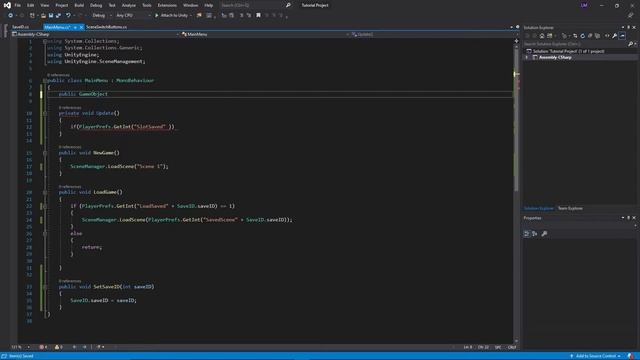Click the auto-hide pin of Solution Explorer

click(x=628, y=27)
